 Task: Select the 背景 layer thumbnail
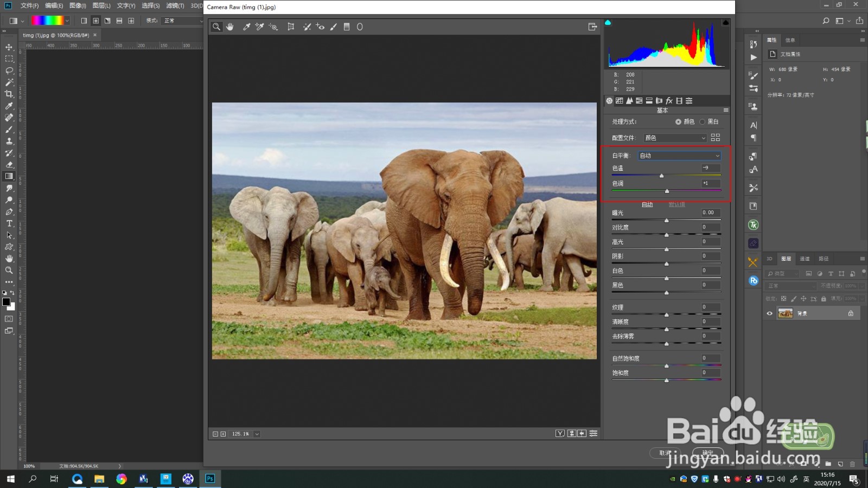click(786, 313)
